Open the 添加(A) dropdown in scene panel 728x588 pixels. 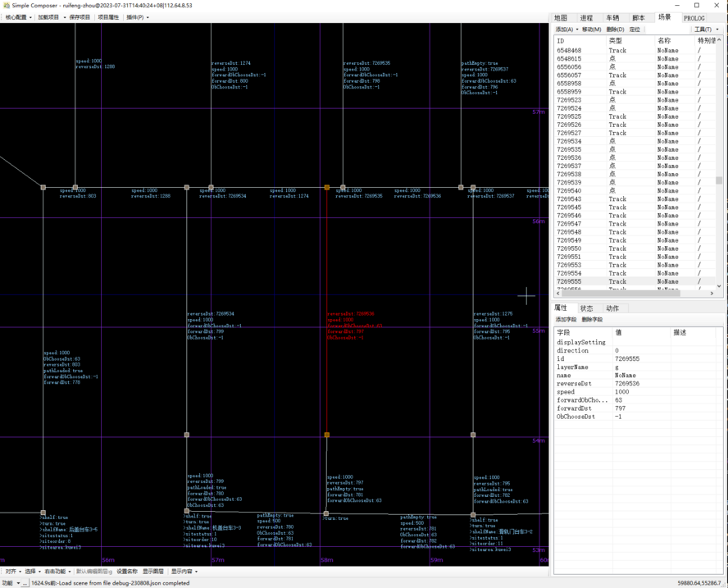coord(566,30)
